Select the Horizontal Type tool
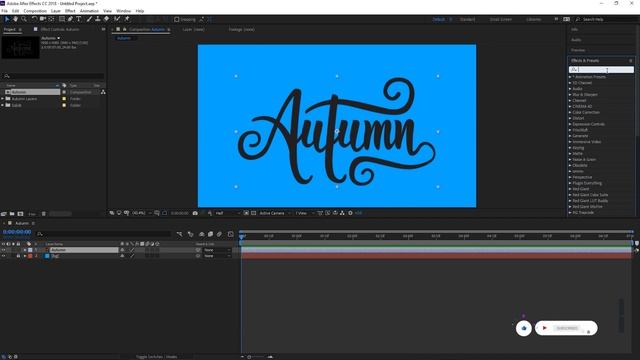This screenshot has height=360, width=640. point(79,19)
